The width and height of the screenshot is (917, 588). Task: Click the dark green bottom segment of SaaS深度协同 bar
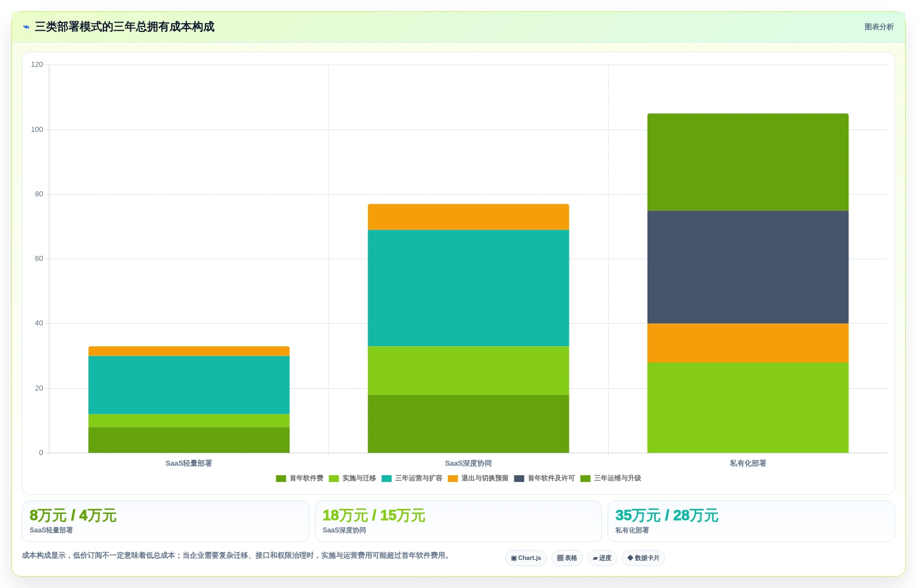(468, 424)
